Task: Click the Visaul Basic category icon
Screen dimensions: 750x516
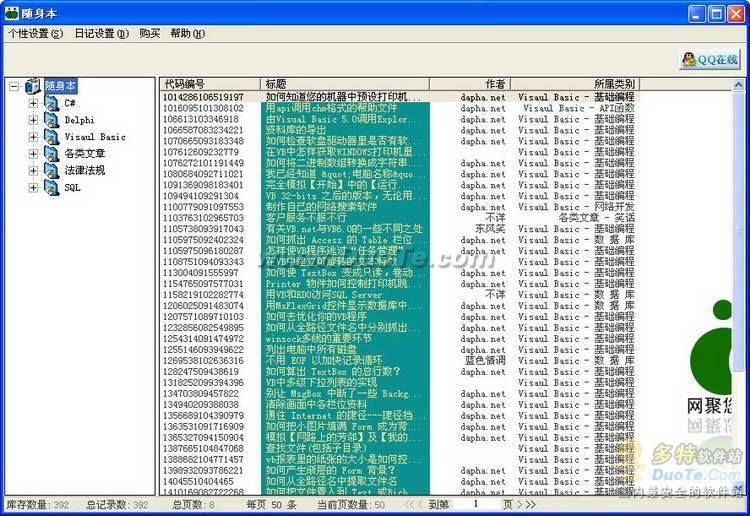Action: tap(51, 136)
